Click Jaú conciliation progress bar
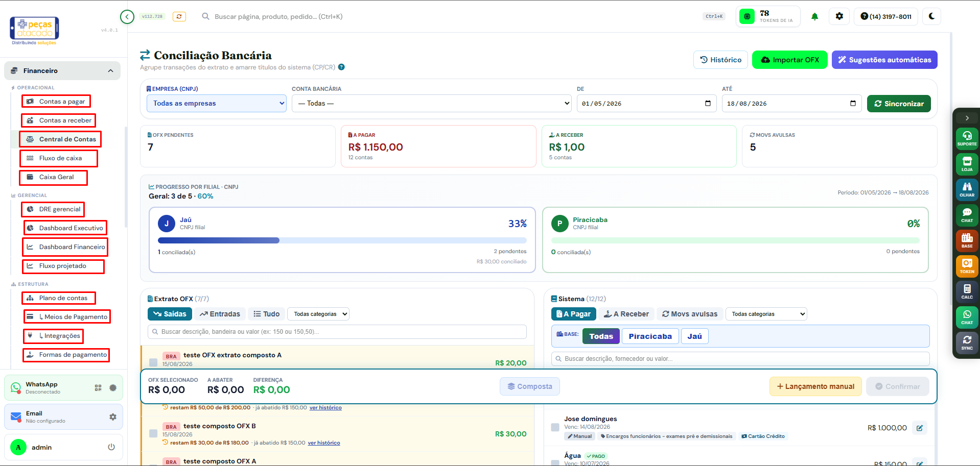Viewport: 980px width, 466px height. coord(342,240)
